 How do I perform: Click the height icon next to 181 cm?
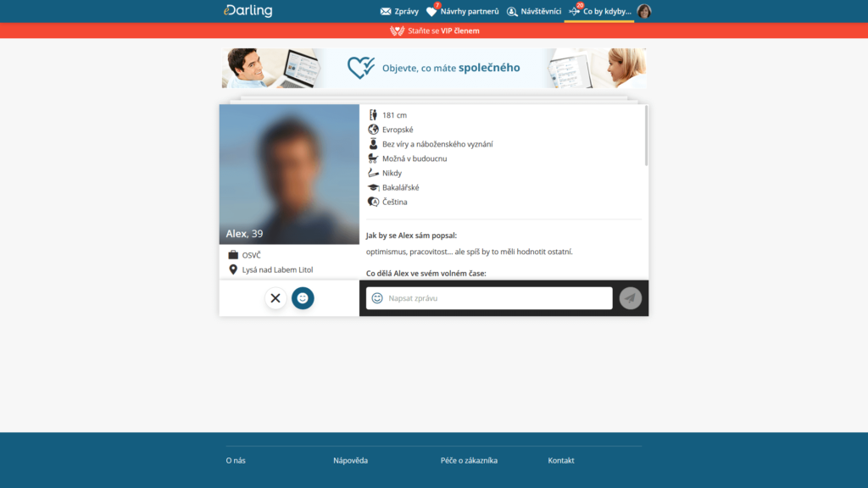point(373,114)
